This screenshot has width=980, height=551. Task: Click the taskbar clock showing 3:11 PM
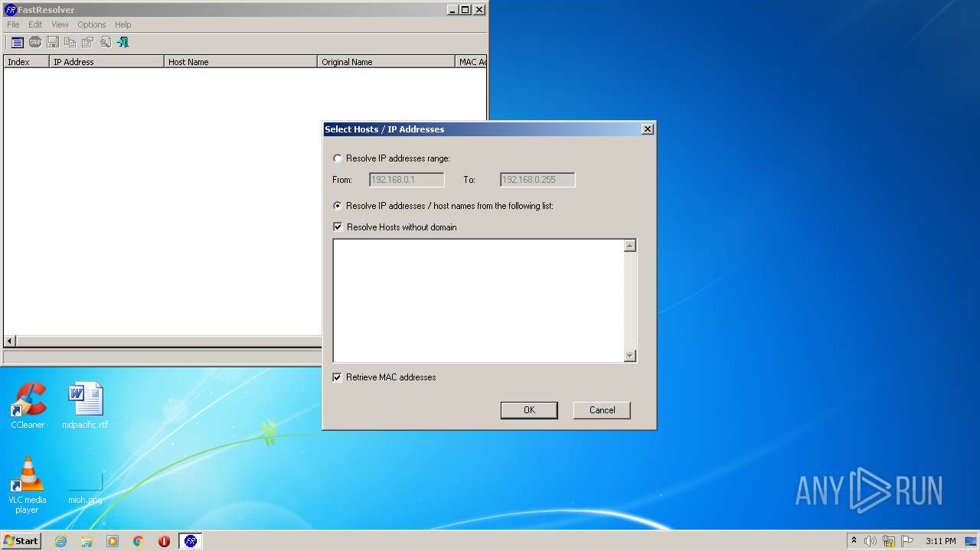point(940,541)
